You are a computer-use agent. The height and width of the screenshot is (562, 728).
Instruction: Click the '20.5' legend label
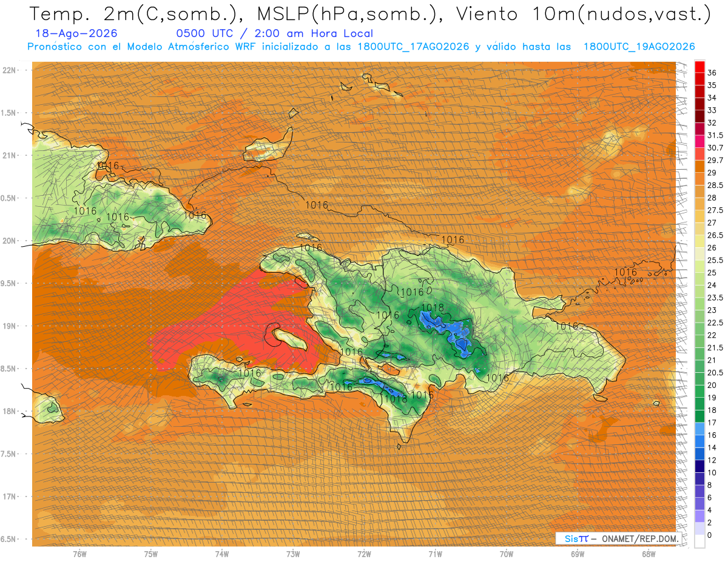tap(715, 372)
